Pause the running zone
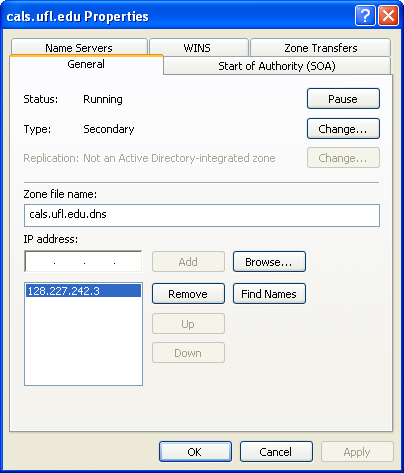Viewport: 404px width, 473px height. click(x=343, y=99)
